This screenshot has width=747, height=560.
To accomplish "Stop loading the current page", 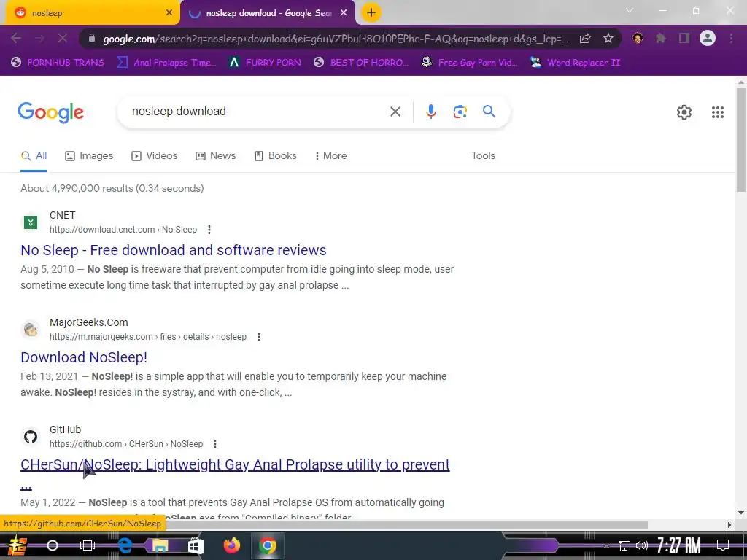I will pos(63,39).
